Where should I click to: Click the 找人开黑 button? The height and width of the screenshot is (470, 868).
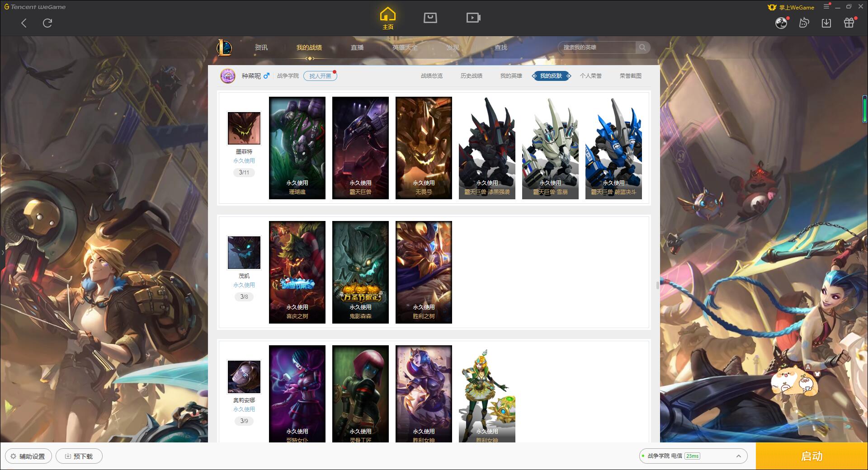click(320, 76)
